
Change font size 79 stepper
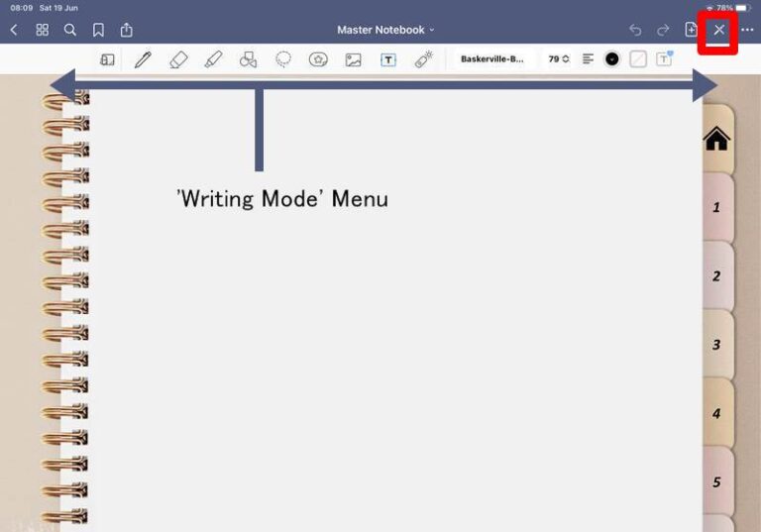point(559,59)
